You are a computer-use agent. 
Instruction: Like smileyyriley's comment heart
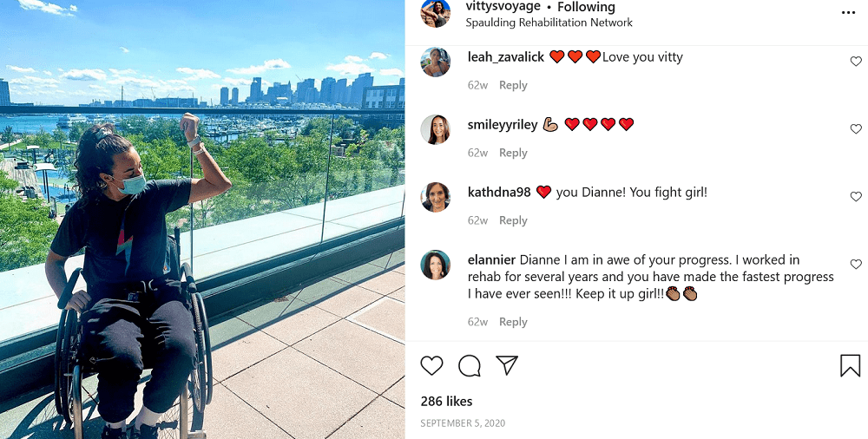click(856, 129)
